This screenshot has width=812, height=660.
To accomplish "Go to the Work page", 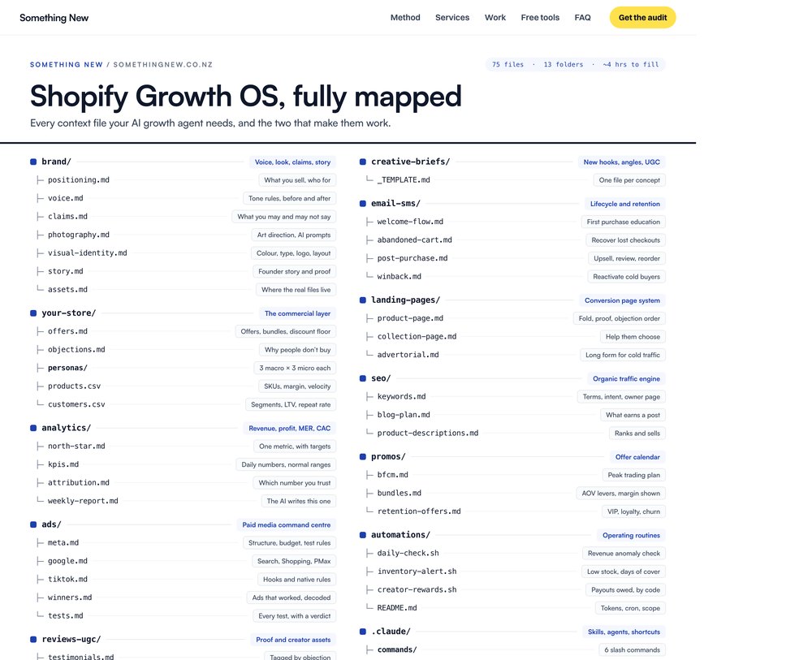I will click(495, 18).
